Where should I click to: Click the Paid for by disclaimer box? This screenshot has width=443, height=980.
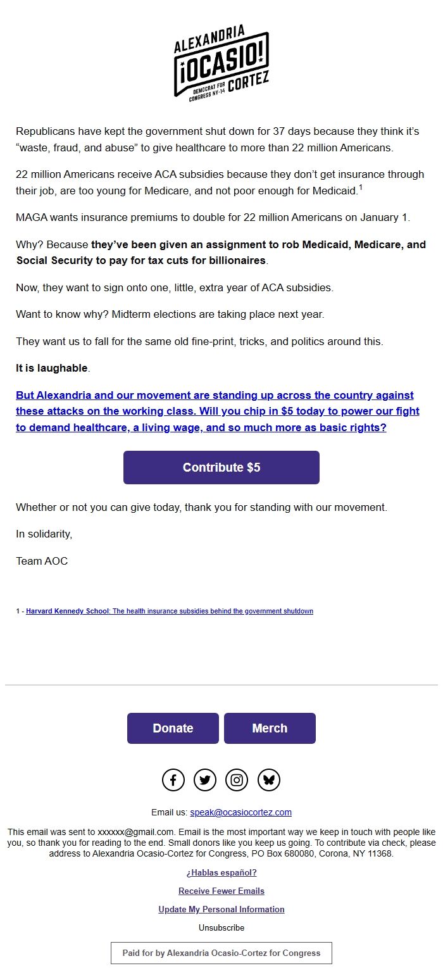[221, 953]
